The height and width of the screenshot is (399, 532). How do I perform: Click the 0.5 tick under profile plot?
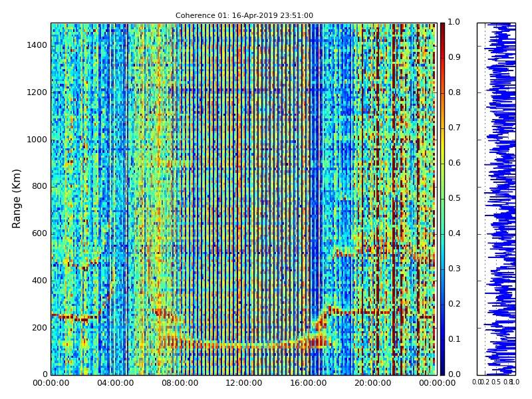coord(496,382)
